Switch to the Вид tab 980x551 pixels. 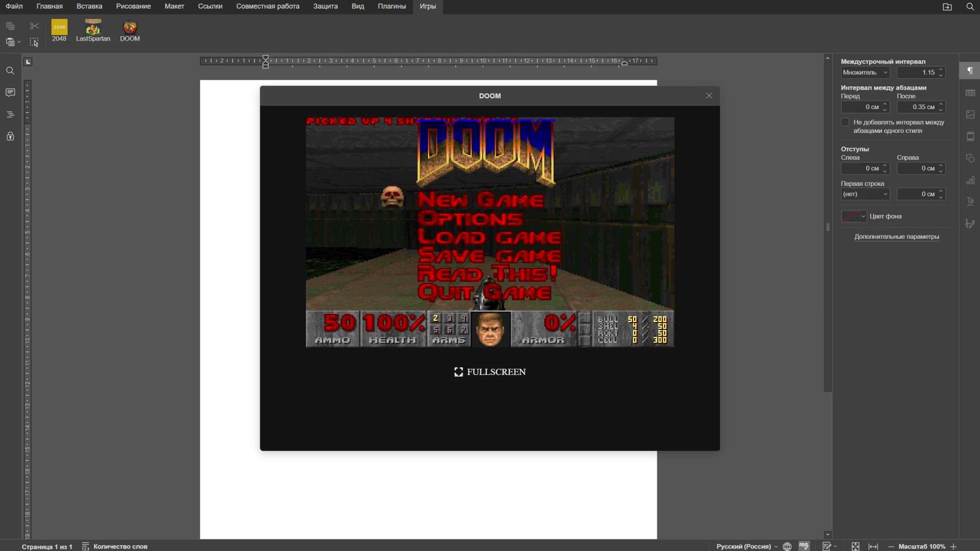point(358,6)
